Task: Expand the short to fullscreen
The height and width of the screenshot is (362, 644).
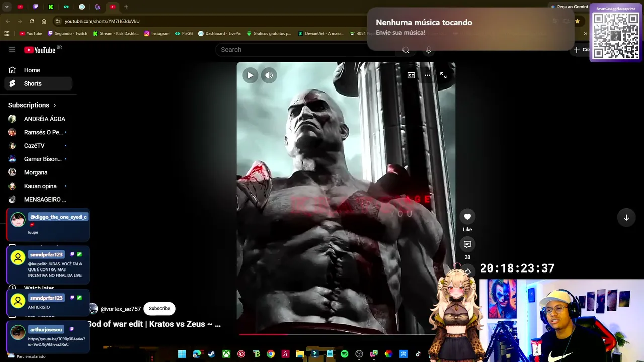Action: 443,75
